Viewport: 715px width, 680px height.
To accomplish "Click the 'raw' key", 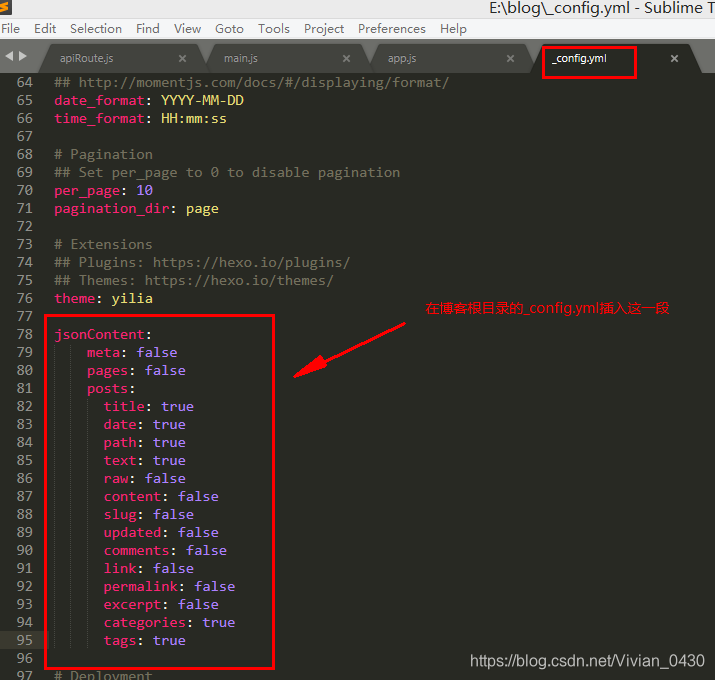I will [116, 479].
